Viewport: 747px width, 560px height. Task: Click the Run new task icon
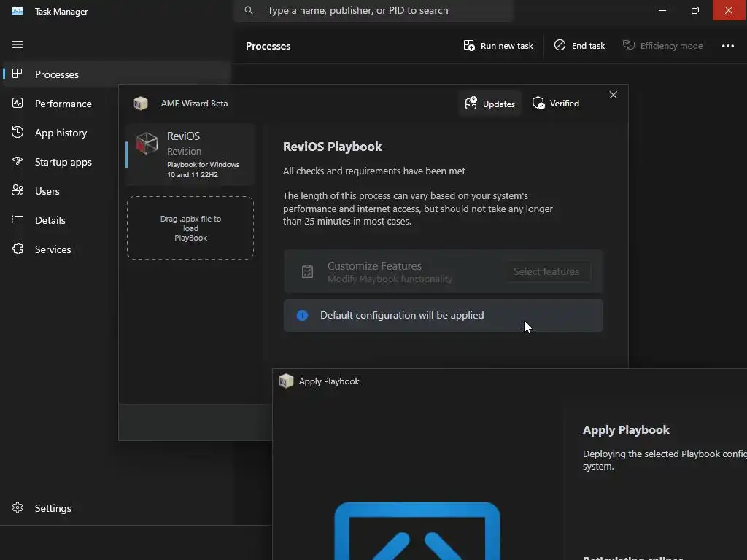point(469,45)
